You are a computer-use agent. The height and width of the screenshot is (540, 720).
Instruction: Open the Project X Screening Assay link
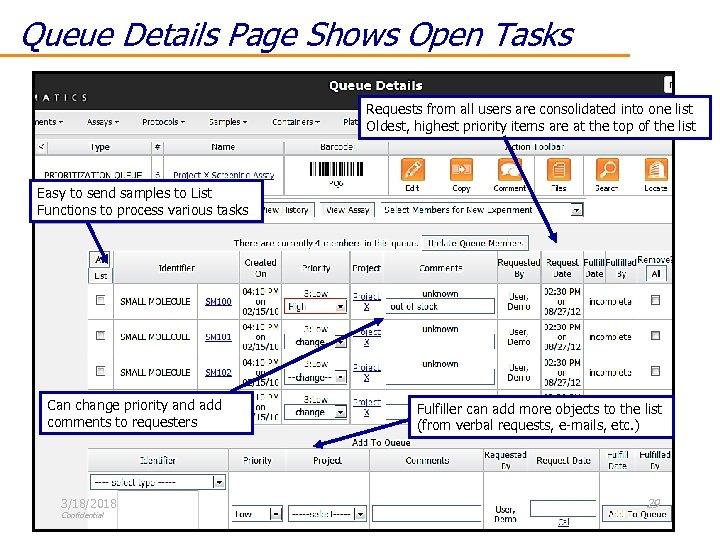tap(224, 175)
